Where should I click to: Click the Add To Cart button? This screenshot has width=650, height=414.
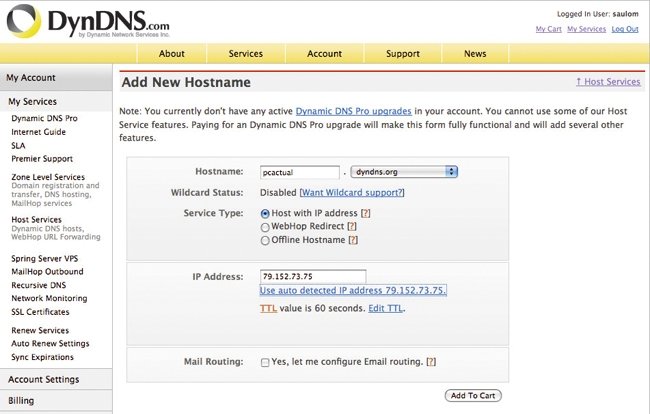click(473, 396)
